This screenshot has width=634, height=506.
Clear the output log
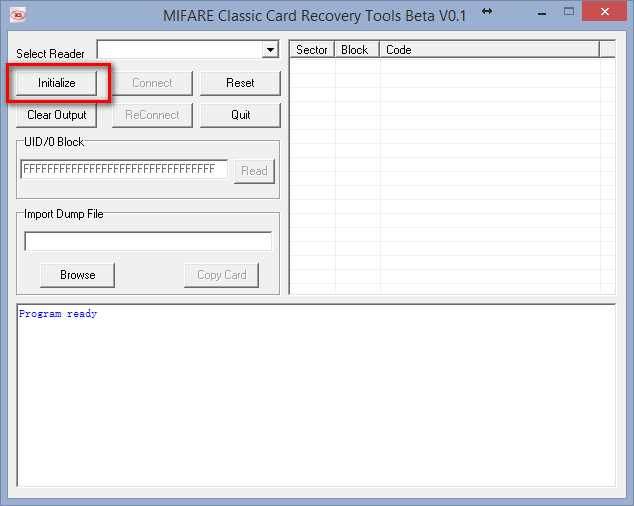[57, 115]
